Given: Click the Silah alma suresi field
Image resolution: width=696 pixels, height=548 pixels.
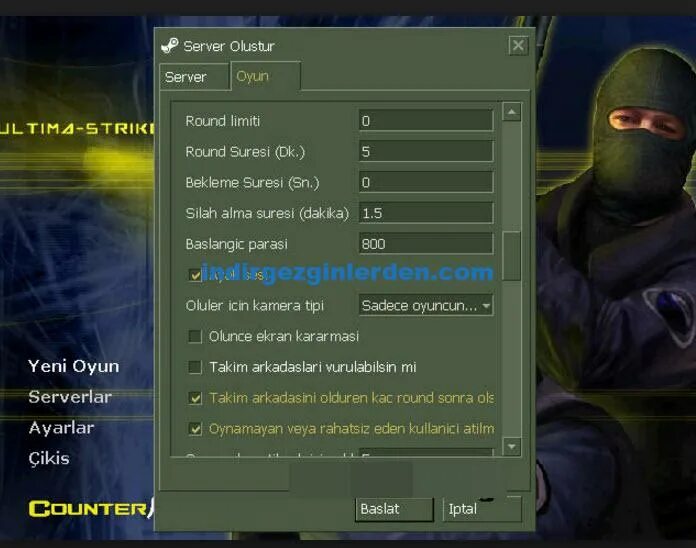Looking at the screenshot, I should point(426,213).
